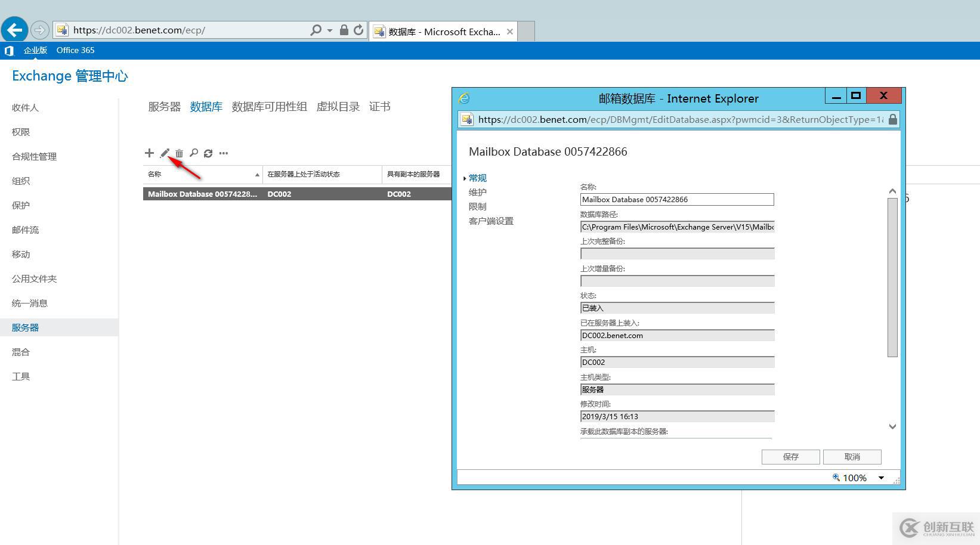Open zoom level 100% dropdown arrow
Viewport: 980px width, 545px height.
(881, 478)
